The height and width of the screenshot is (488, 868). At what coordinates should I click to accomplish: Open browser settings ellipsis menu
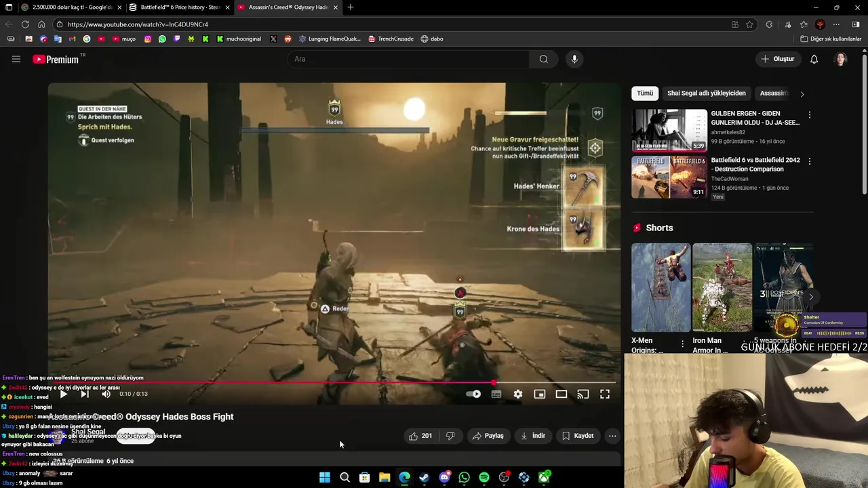[836, 24]
